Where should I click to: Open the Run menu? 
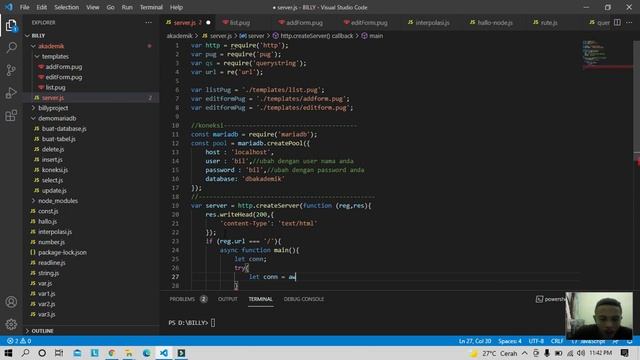(127, 7)
